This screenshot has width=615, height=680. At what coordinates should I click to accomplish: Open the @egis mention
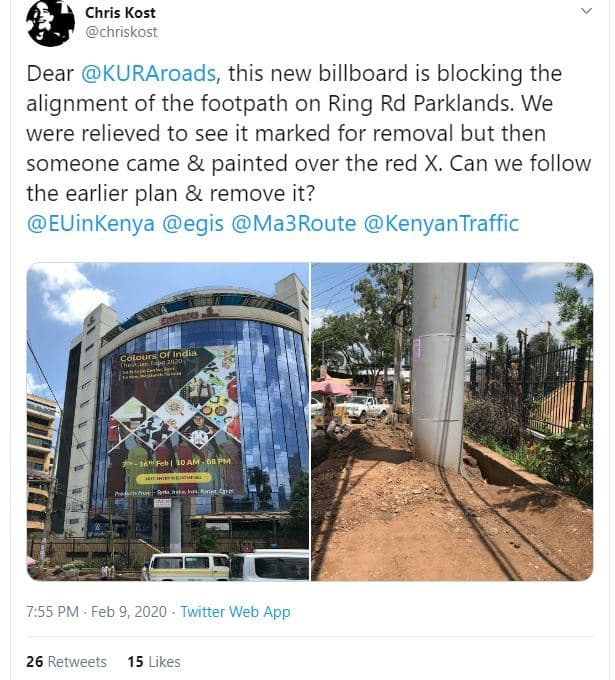pos(193,224)
